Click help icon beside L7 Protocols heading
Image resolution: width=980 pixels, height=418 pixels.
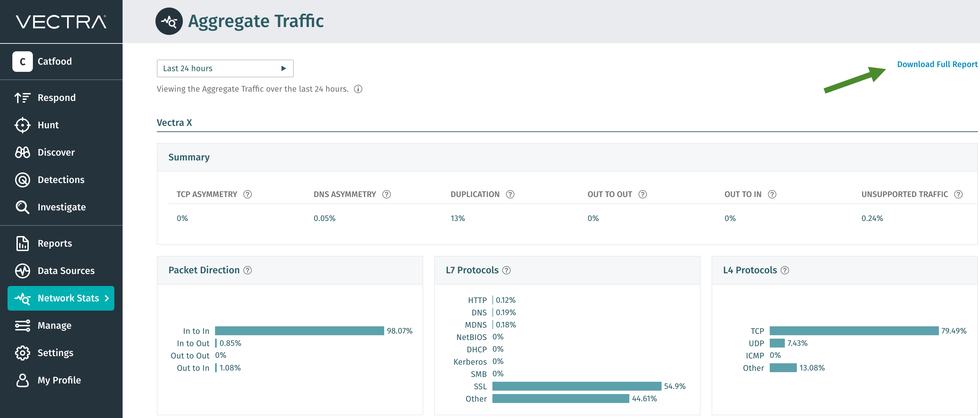coord(506,270)
